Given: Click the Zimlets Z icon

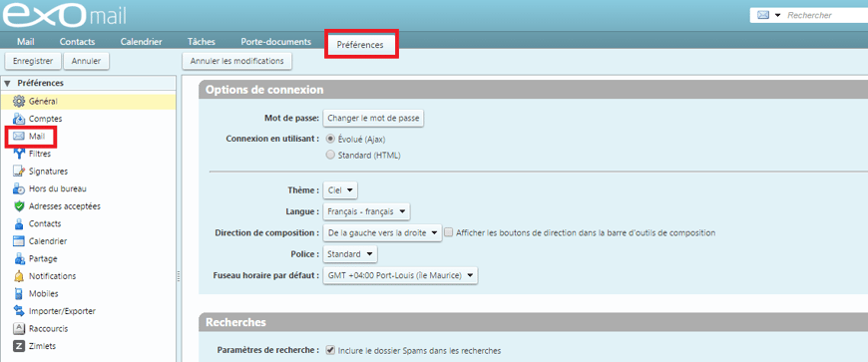Looking at the screenshot, I should click(19, 346).
